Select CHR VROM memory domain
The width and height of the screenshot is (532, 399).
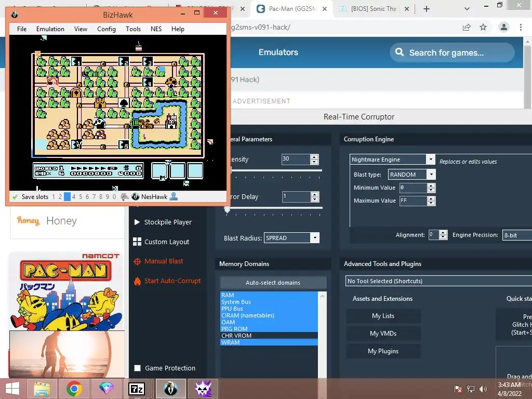pos(269,336)
